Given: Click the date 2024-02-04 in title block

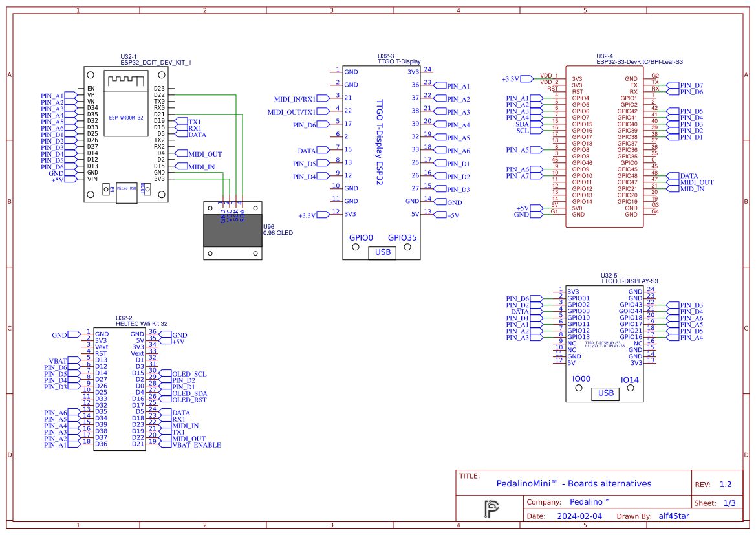Looking at the screenshot, I should click(579, 516).
